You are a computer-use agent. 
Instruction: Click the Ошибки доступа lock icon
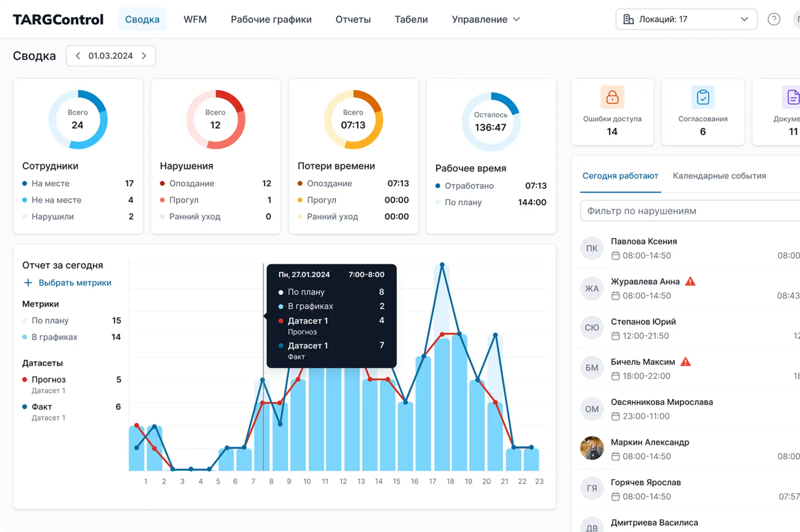coord(612,97)
